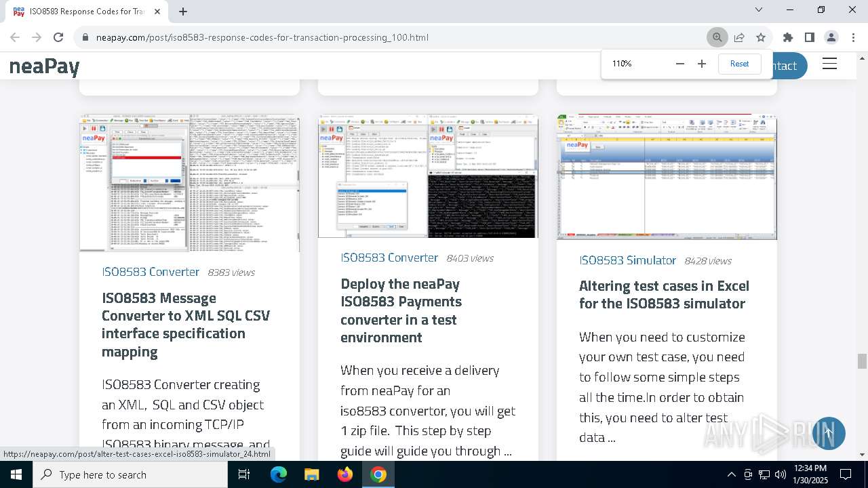The width and height of the screenshot is (868, 488).
Task: Click the taskbar search box
Action: coord(130,474)
